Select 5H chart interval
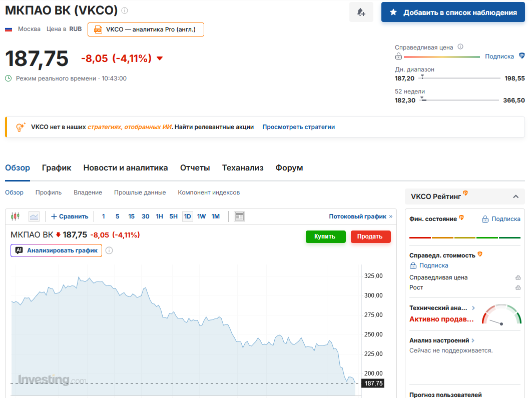Image resolution: width=532 pixels, height=398 pixels. 173,216
